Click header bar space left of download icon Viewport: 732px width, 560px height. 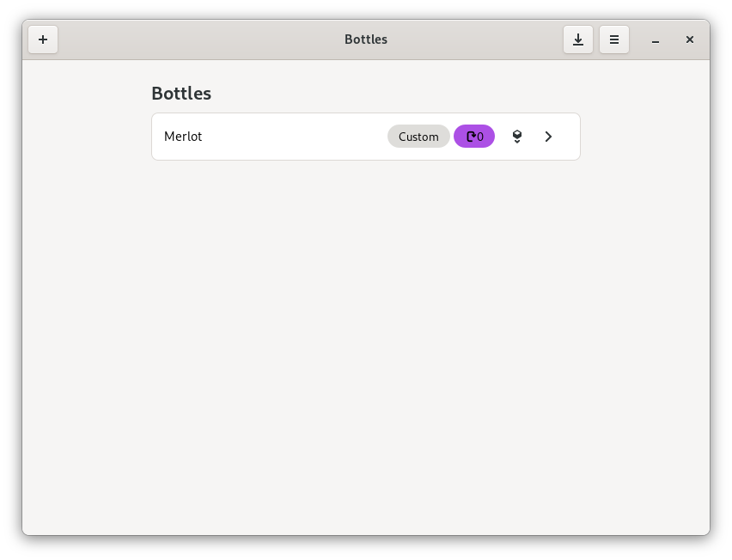(498, 40)
